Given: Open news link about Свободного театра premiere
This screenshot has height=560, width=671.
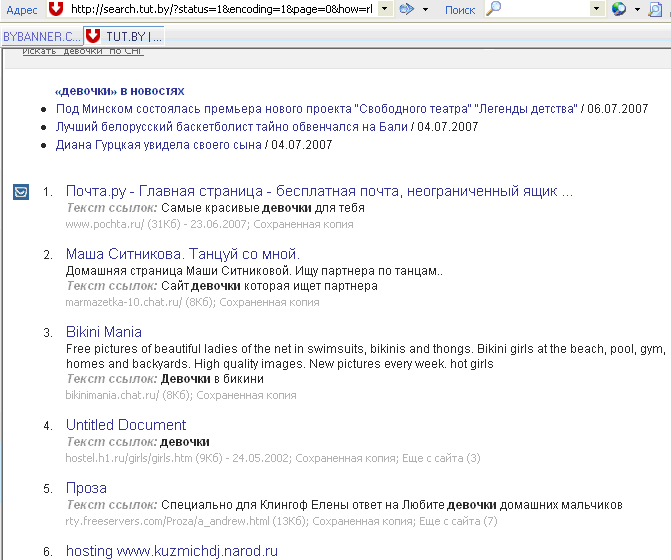Looking at the screenshot, I should click(x=317, y=109).
